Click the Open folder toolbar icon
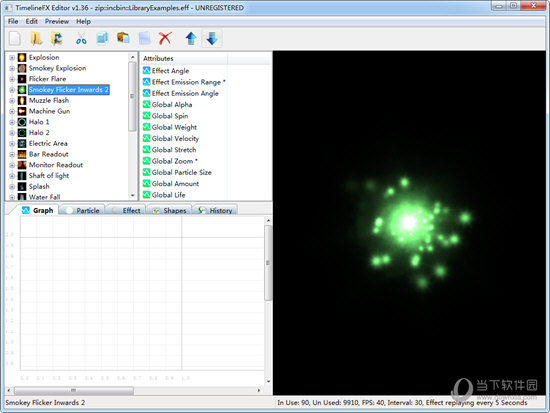This screenshot has width=550, height=413. (36, 38)
